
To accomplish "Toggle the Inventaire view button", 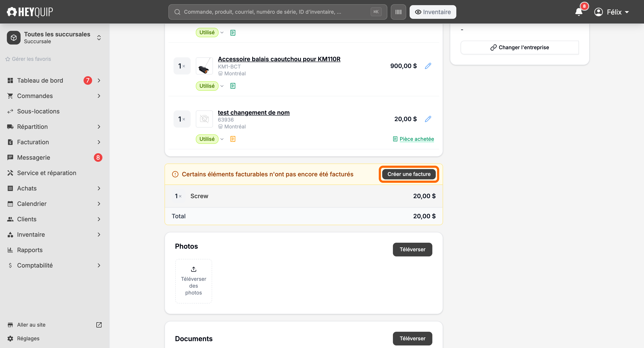I will (x=433, y=12).
